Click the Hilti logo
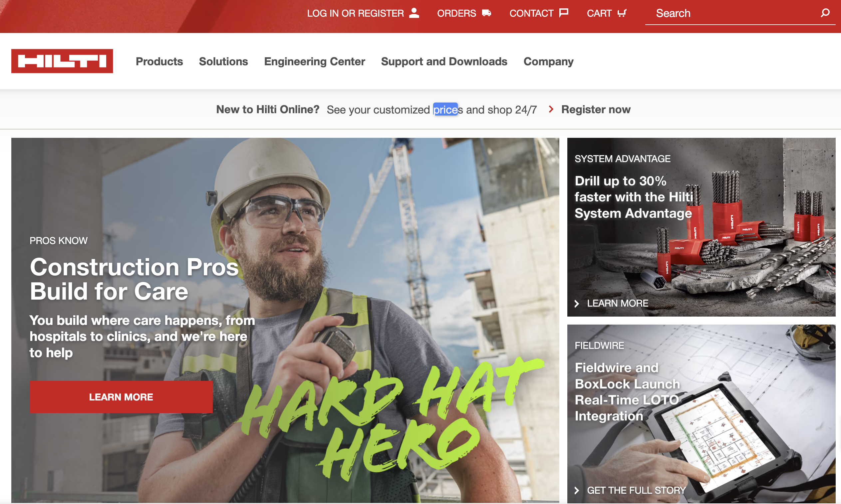Screen dimensions: 841x504 click(x=62, y=61)
